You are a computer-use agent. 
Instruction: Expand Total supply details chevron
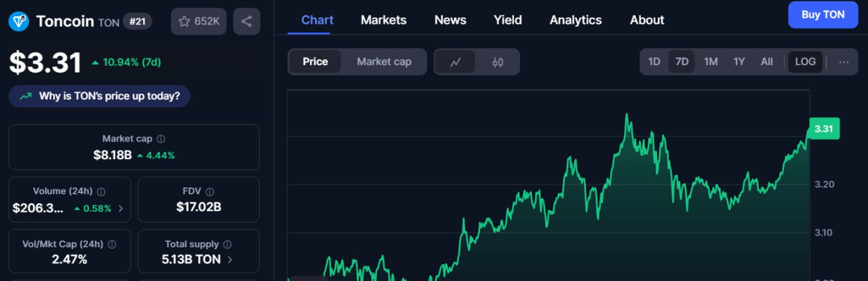click(230, 259)
